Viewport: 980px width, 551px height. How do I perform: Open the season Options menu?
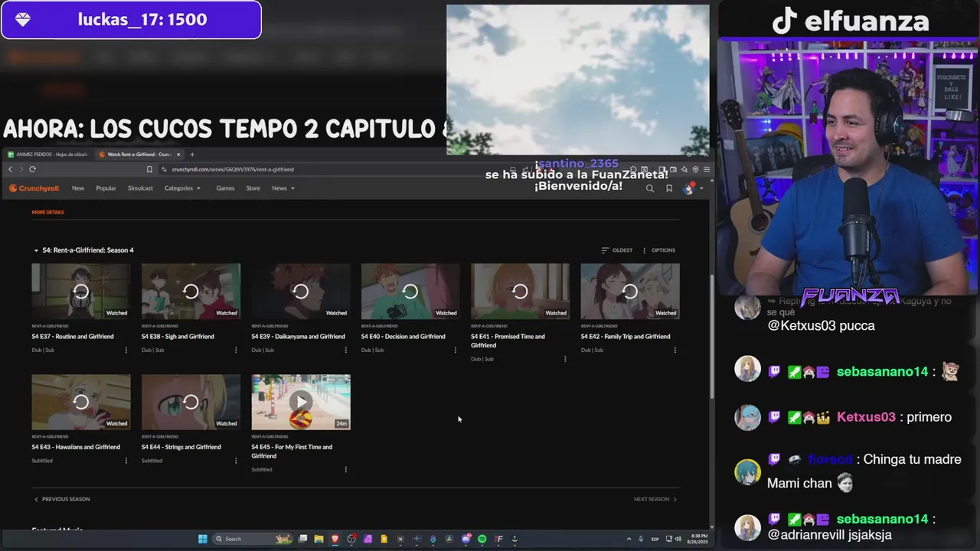click(x=658, y=250)
